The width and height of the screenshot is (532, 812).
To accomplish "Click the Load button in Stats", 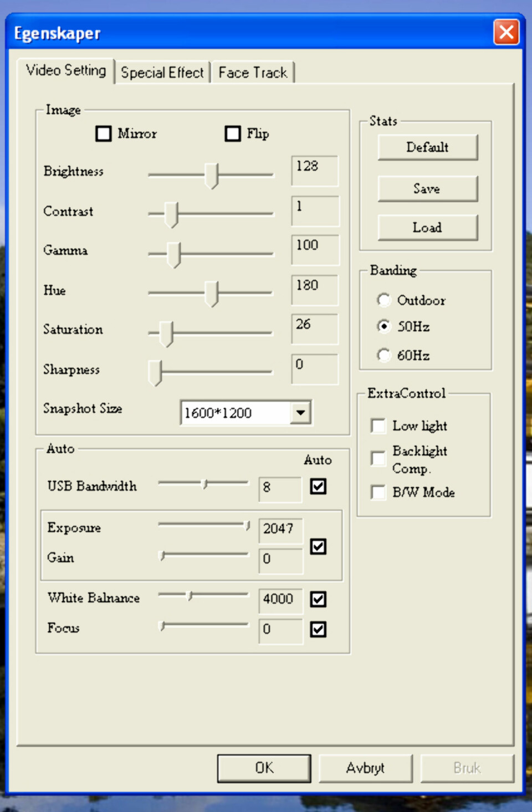I will tap(427, 228).
